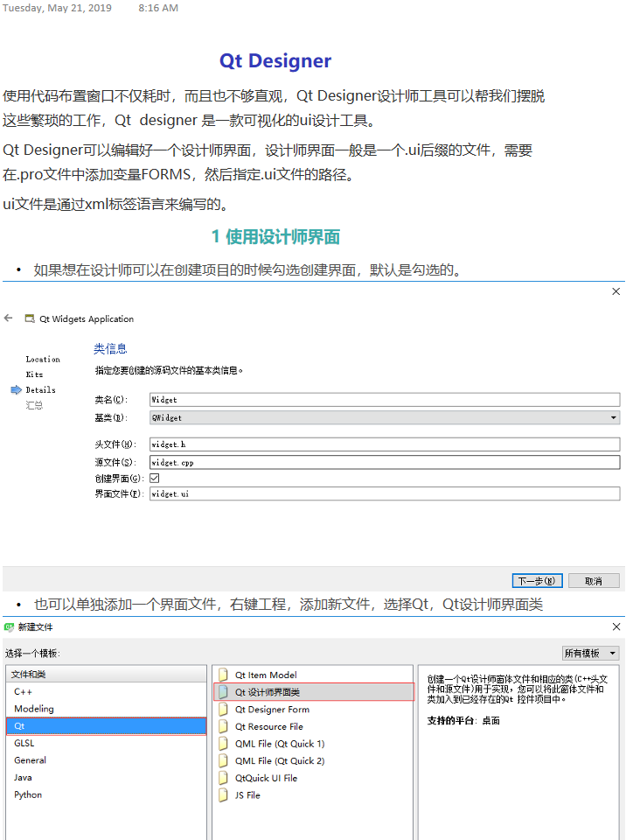Select C++ in the category list
Screen dimensions: 626x840
(106, 691)
